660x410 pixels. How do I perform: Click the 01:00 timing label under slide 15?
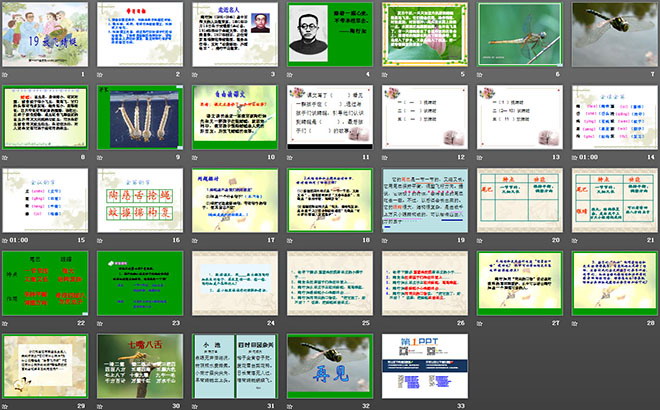(x=16, y=241)
